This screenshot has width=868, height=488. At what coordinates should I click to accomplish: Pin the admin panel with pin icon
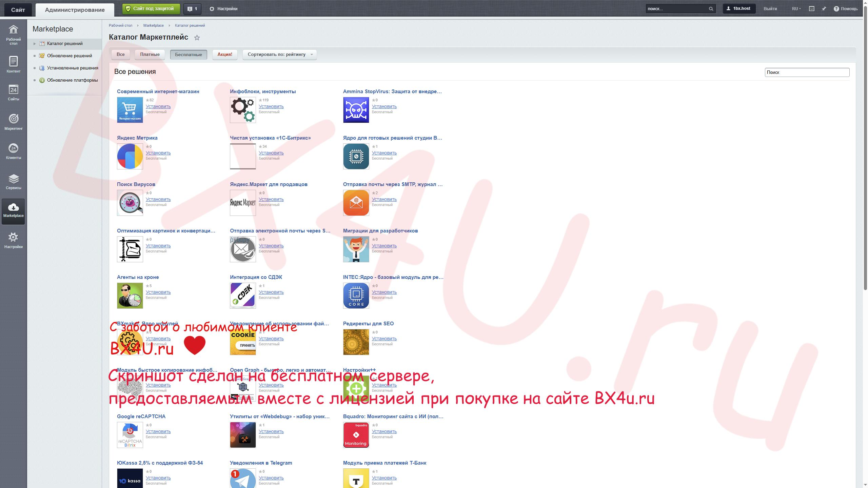(824, 9)
